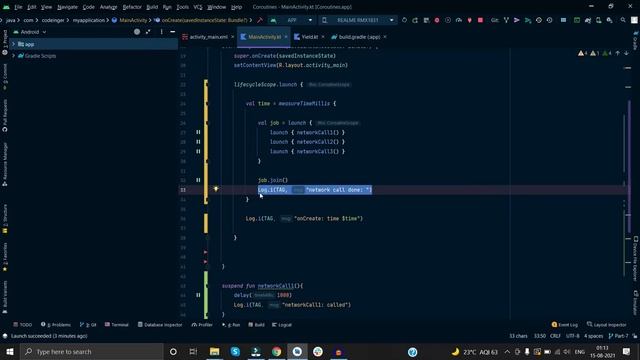Click the Search Everywhere magnifier icon
Viewport: 640px width, 360px height.
point(623,20)
